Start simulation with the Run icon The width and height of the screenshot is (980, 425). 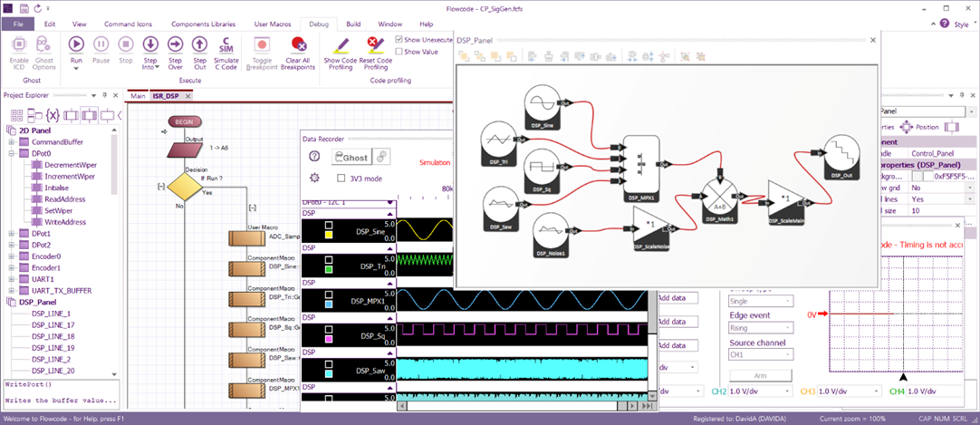click(76, 43)
